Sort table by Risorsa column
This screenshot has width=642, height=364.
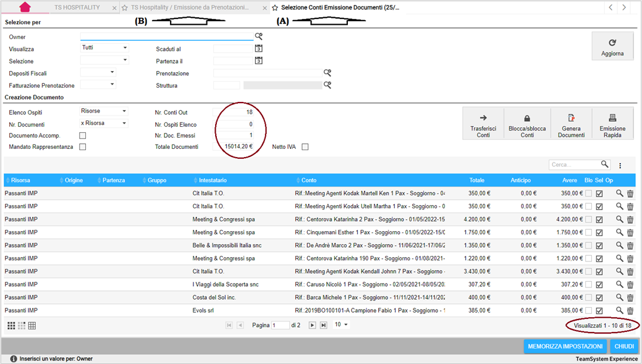20,180
